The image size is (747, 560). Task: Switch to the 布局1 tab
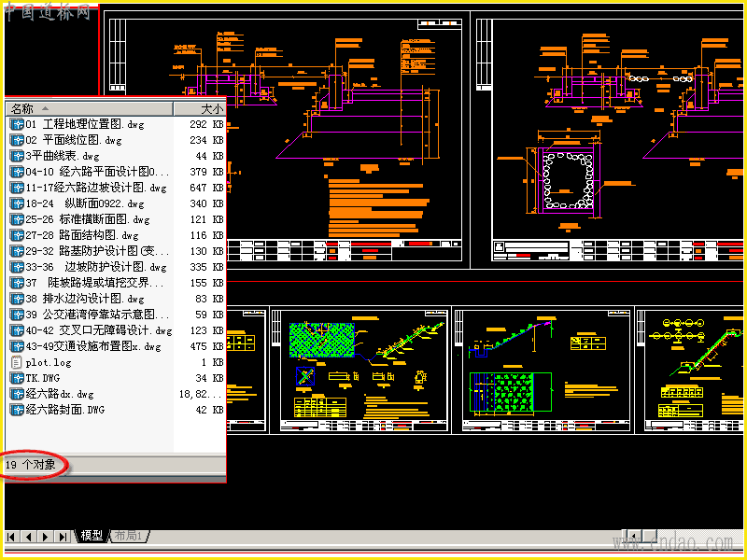[129, 536]
